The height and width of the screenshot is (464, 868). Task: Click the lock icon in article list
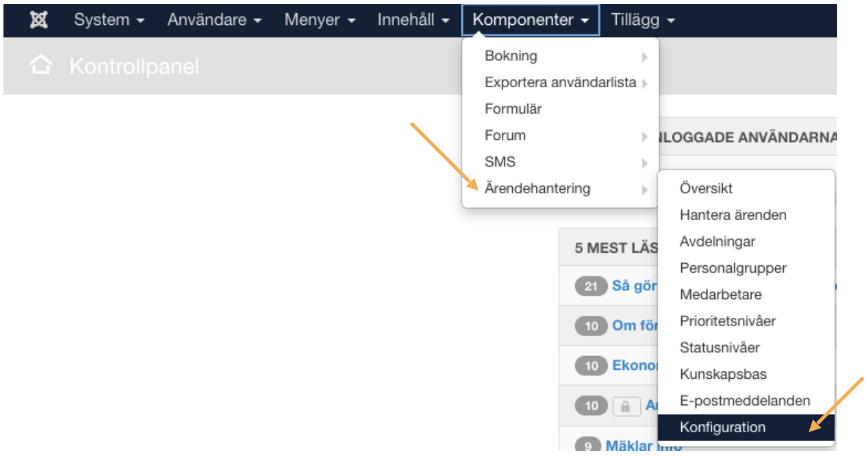[625, 407]
